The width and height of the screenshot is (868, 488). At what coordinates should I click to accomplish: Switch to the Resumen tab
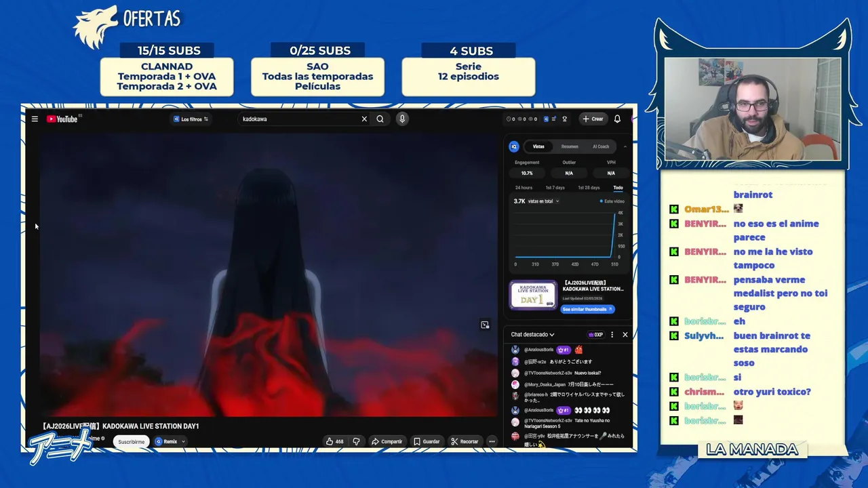coord(570,146)
